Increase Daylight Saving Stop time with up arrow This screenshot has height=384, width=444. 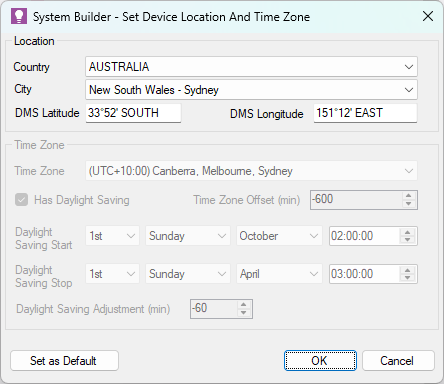[x=408, y=270]
